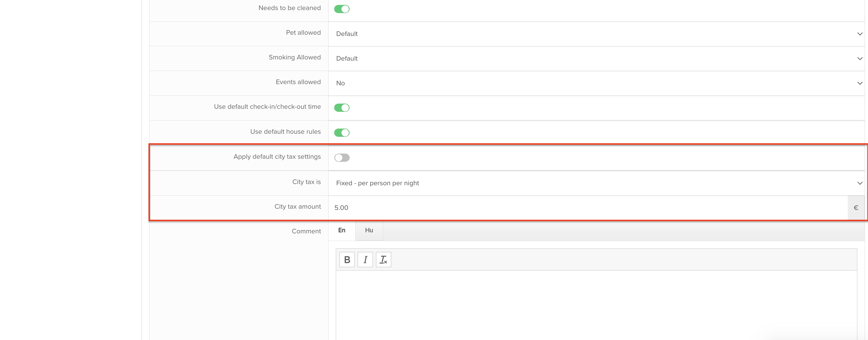Image resolution: width=868 pixels, height=340 pixels.
Task: Click the City tax is label
Action: [x=306, y=182]
